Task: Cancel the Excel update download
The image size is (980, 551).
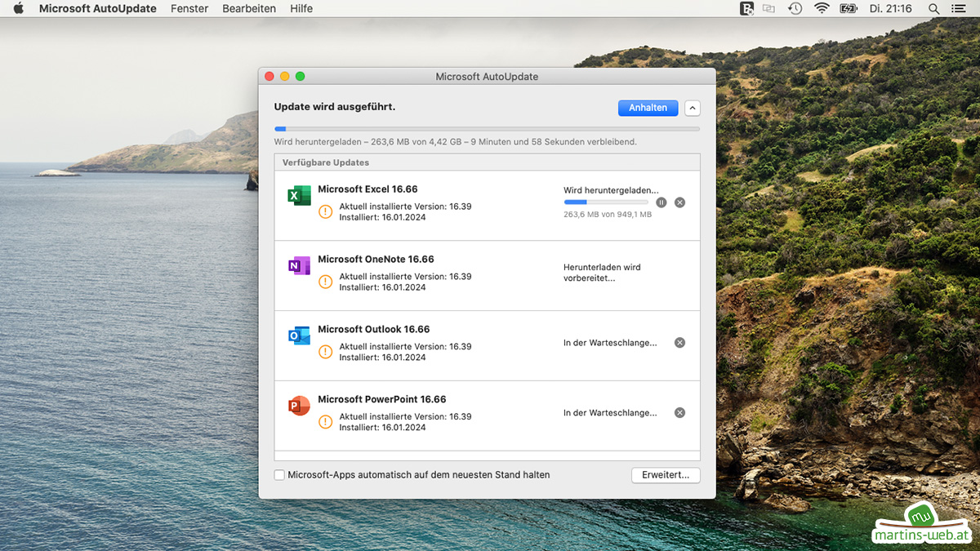Action: [x=679, y=202]
